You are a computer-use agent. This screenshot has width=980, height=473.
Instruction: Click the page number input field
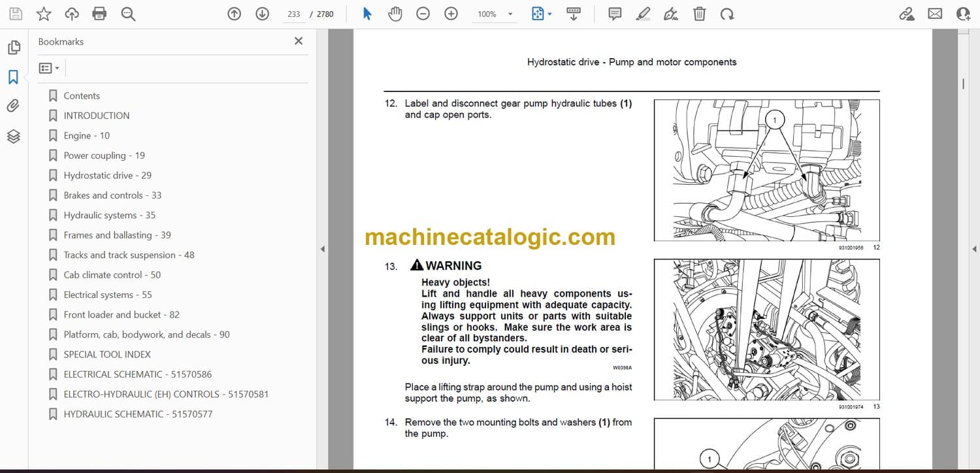click(294, 14)
